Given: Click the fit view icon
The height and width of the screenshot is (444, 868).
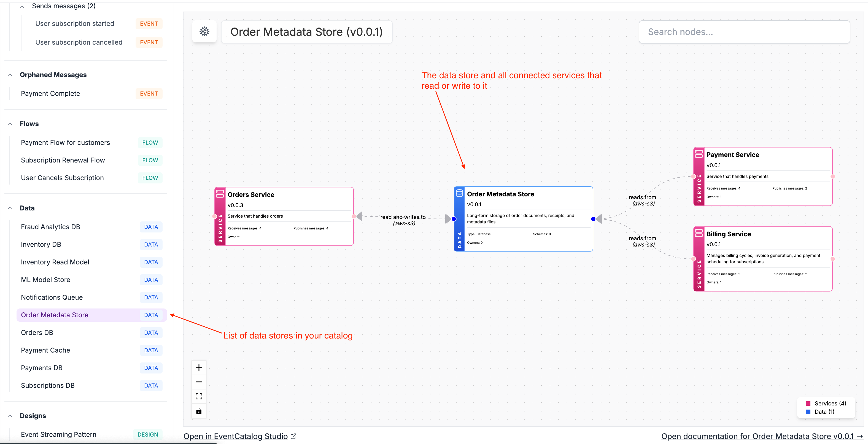Looking at the screenshot, I should coord(199,397).
